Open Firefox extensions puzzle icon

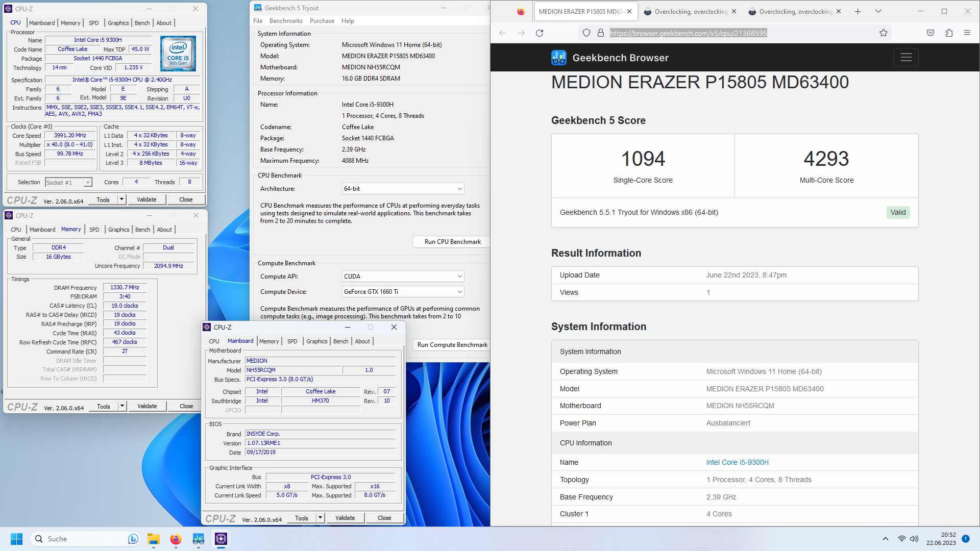[949, 33]
